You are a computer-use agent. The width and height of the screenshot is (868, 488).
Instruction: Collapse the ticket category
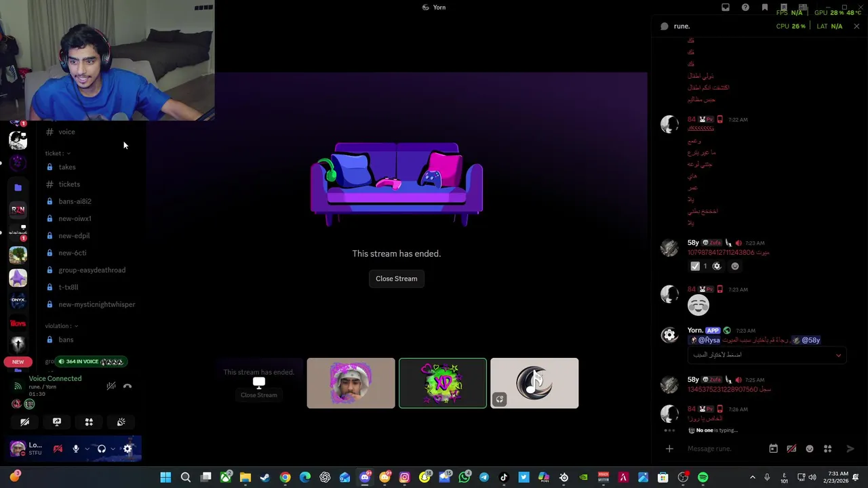pyautogui.click(x=58, y=153)
